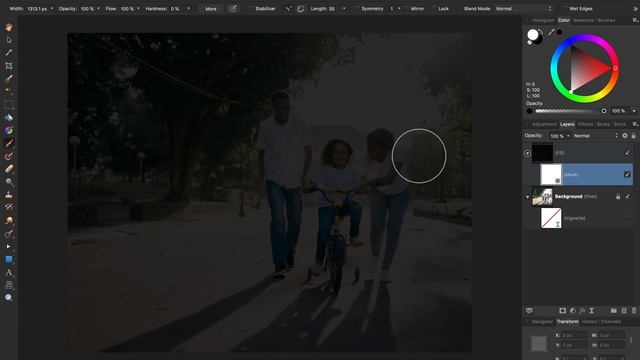Toggle visibility of the Background layer
The height and width of the screenshot is (360, 640).
(x=627, y=196)
